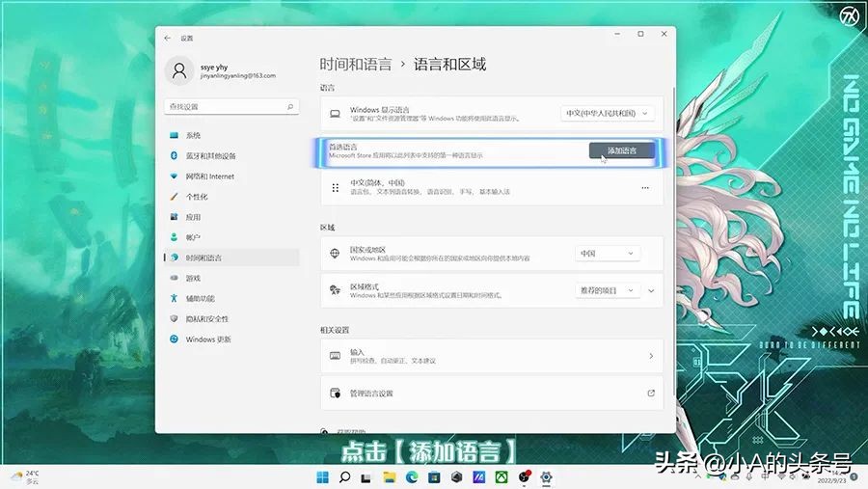This screenshot has height=489, width=868.
Task: Click the 中文(简体，中国) language entry text
Action: (377, 182)
